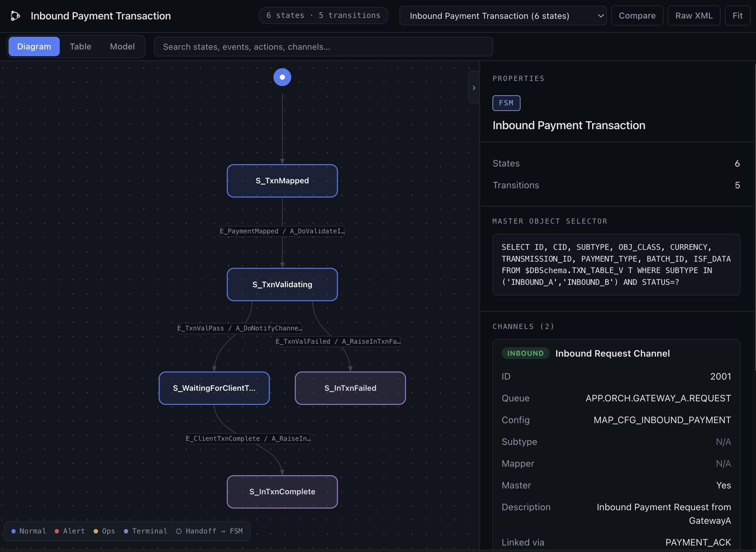The height and width of the screenshot is (552, 756).
Task: Click the master object selector SQL box
Action: [x=616, y=264]
